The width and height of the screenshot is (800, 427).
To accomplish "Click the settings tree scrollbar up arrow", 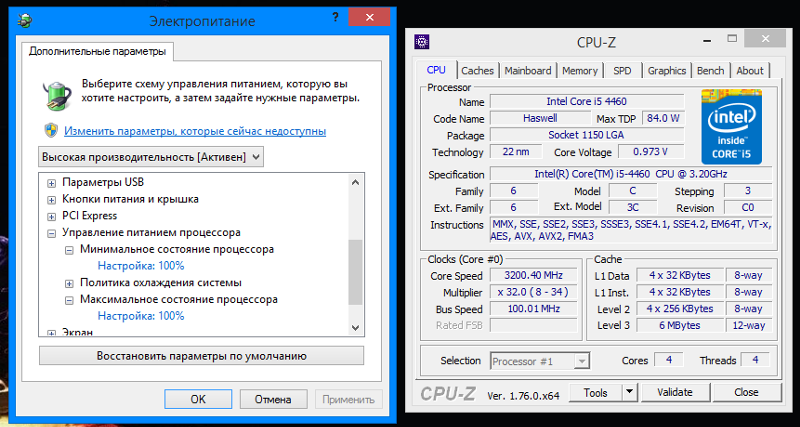I will coord(356,182).
